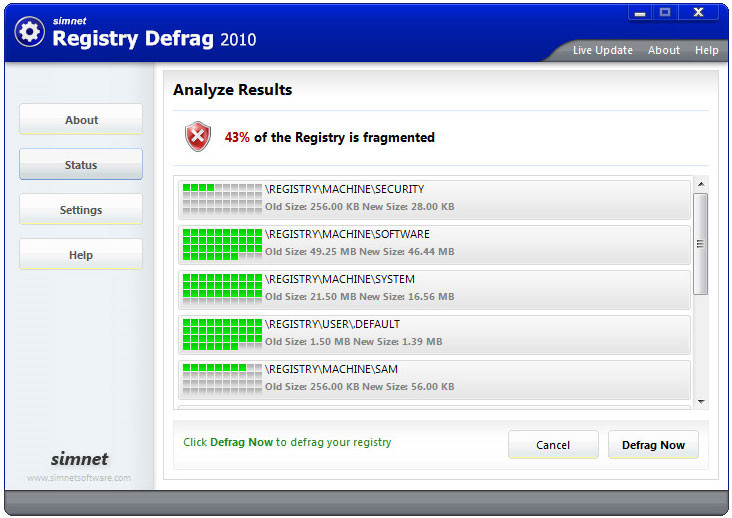Select the \REGISTRY\MACHINE\SECURITY row
The width and height of the screenshot is (732, 518).
point(434,199)
